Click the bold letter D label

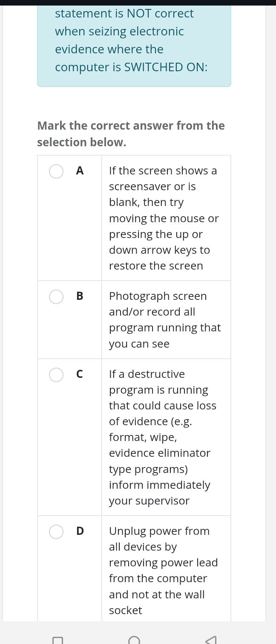point(80,531)
